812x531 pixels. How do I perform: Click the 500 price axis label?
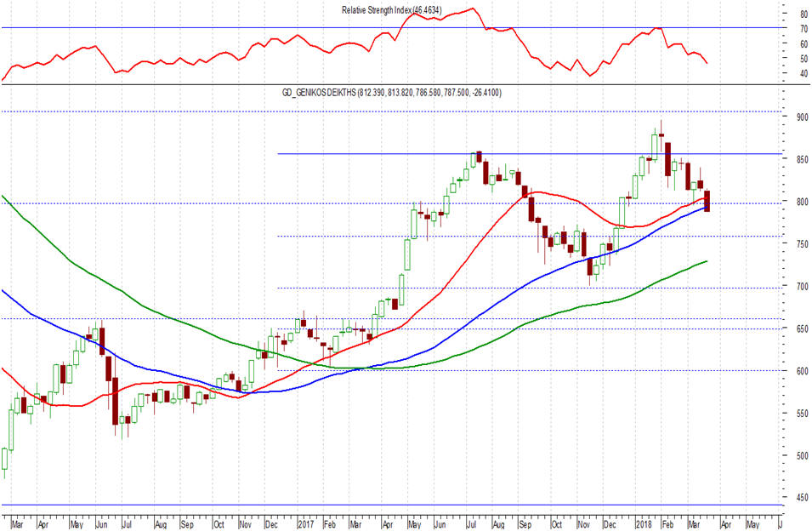[x=802, y=456]
